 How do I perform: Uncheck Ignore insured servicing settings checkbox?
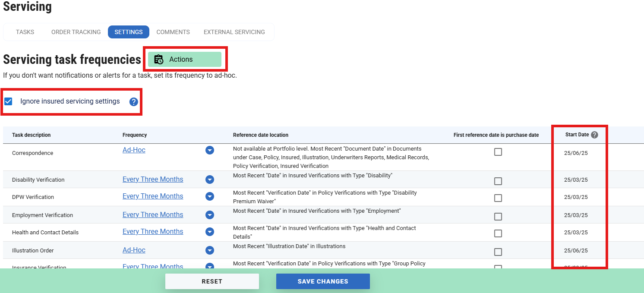[8, 101]
